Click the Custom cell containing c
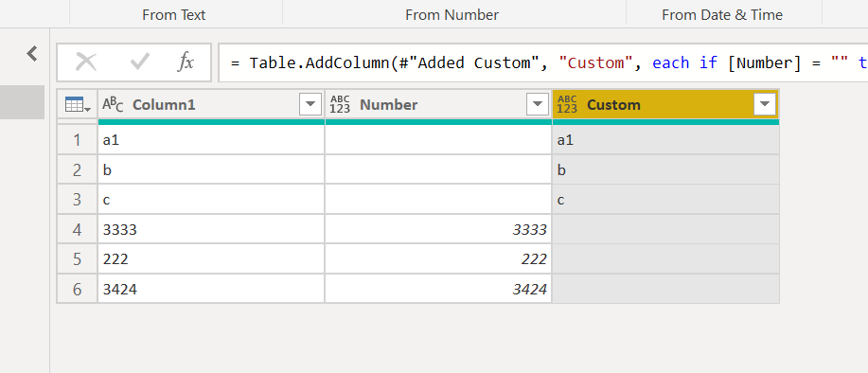This screenshot has height=373, width=868. point(666,199)
